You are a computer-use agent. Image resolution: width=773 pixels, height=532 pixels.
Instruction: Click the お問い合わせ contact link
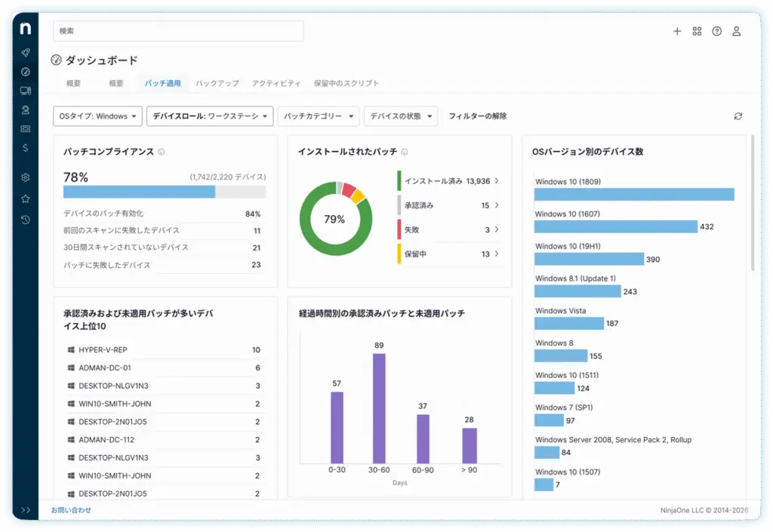tap(71, 510)
